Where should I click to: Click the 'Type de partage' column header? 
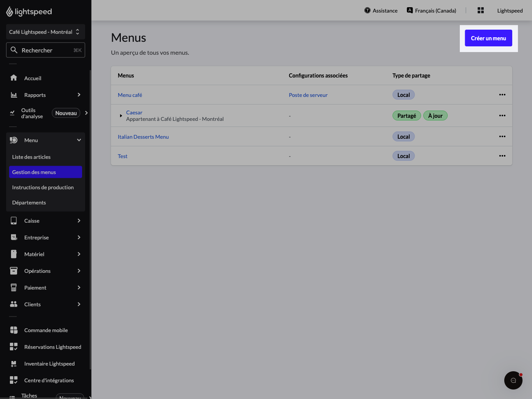tap(411, 76)
